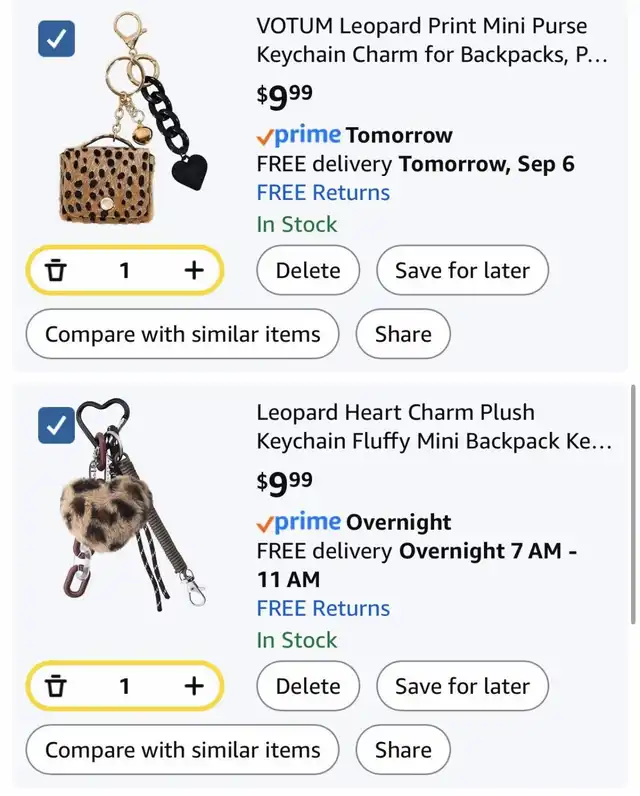Image resolution: width=640 pixels, height=796 pixels.
Task: Increase quantity of VOTUM Leopard Print purse
Action: (x=193, y=270)
